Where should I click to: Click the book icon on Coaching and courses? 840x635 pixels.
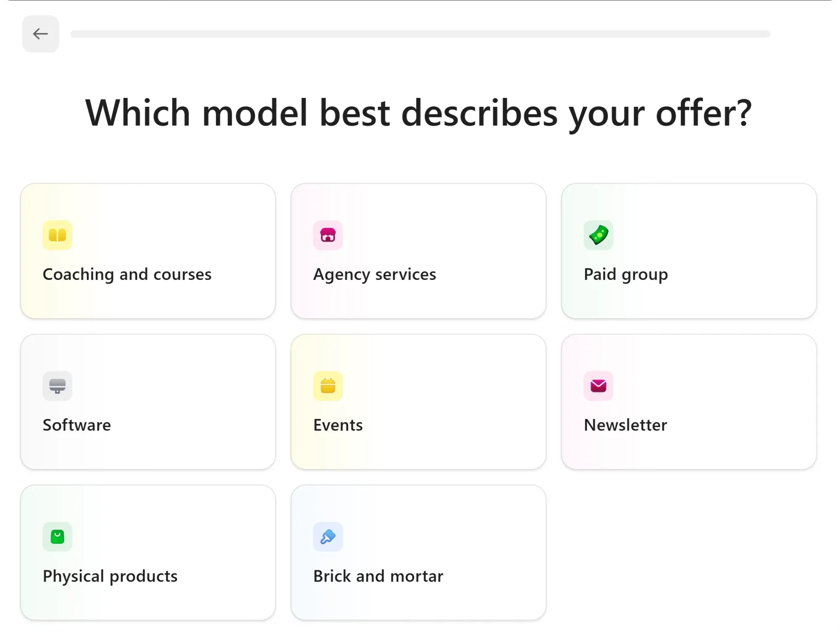[x=57, y=235]
